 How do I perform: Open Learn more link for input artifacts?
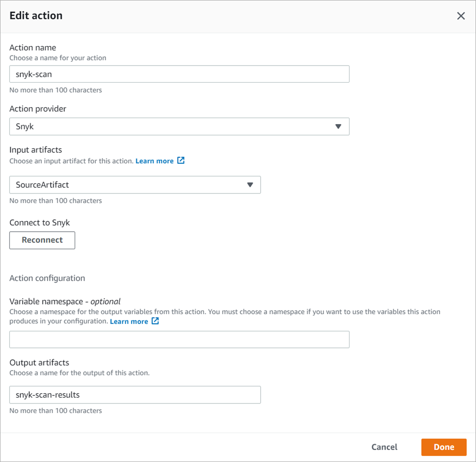154,161
